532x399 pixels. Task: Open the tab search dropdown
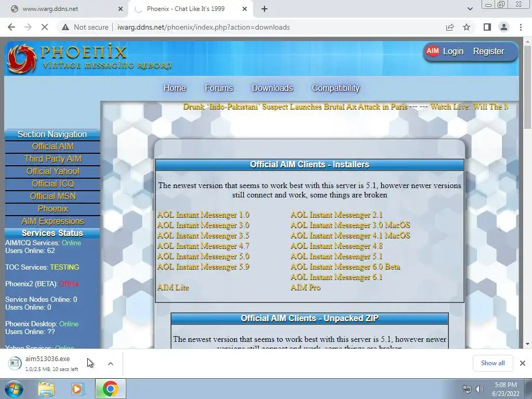coord(470,9)
